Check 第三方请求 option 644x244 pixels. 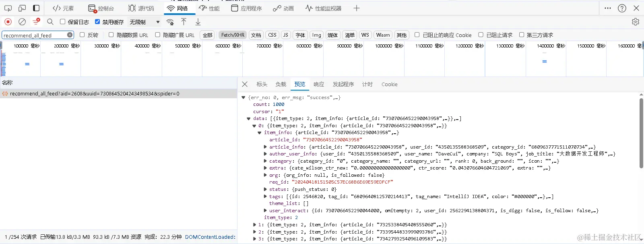click(x=522, y=35)
